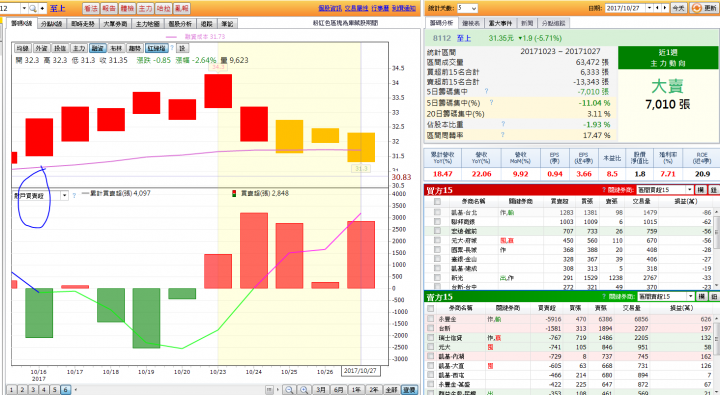Switch to the 即時走勢 tab

(x=83, y=23)
